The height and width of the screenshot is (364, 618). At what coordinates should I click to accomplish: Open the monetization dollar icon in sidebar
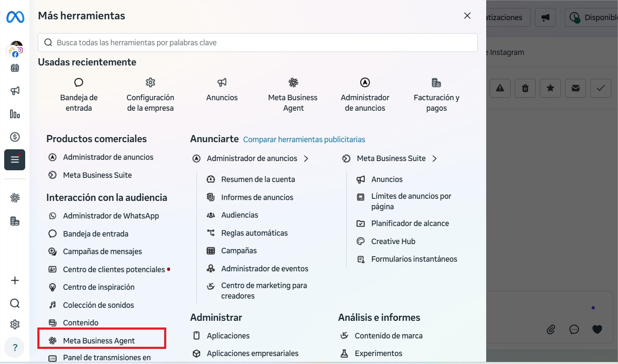pos(15,137)
